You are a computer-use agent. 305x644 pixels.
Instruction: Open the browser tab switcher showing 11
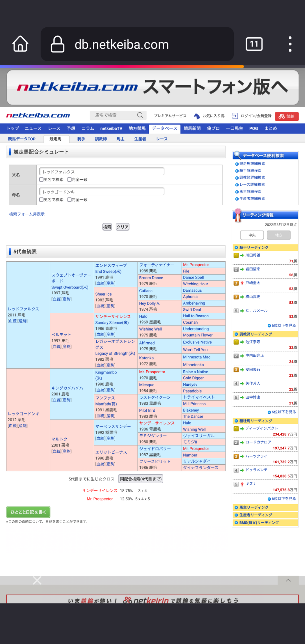[x=254, y=44]
